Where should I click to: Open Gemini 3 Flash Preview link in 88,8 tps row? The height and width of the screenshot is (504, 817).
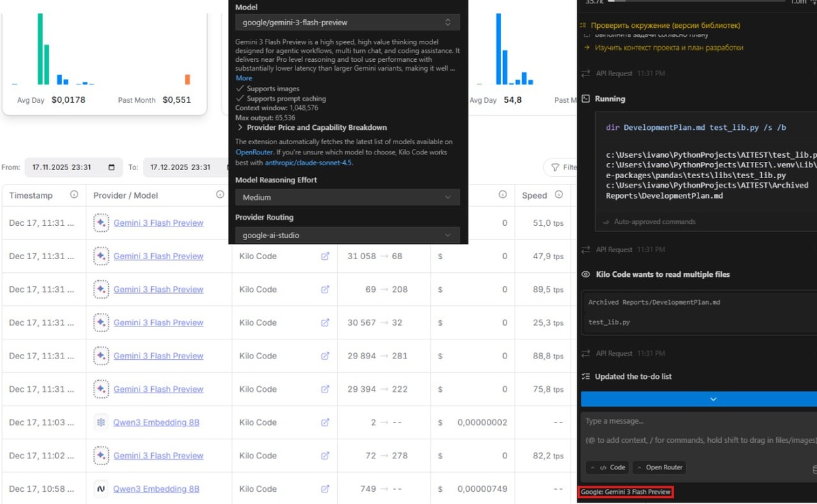pyautogui.click(x=158, y=356)
